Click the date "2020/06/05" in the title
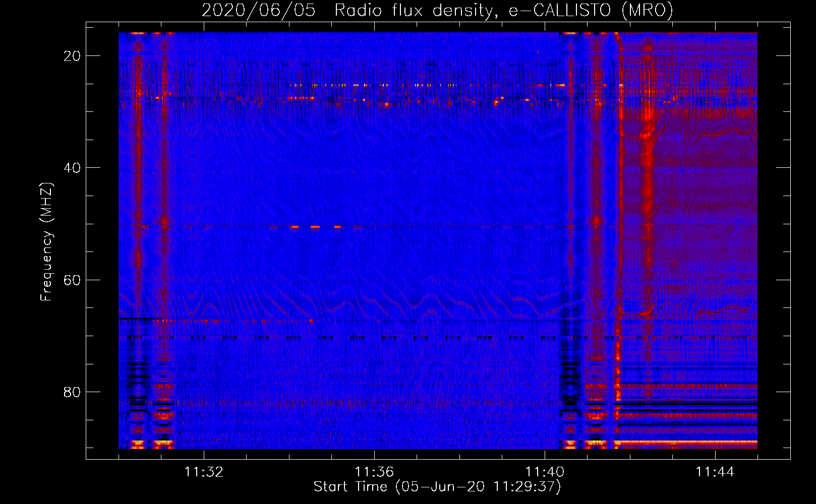816x504 pixels. (259, 10)
